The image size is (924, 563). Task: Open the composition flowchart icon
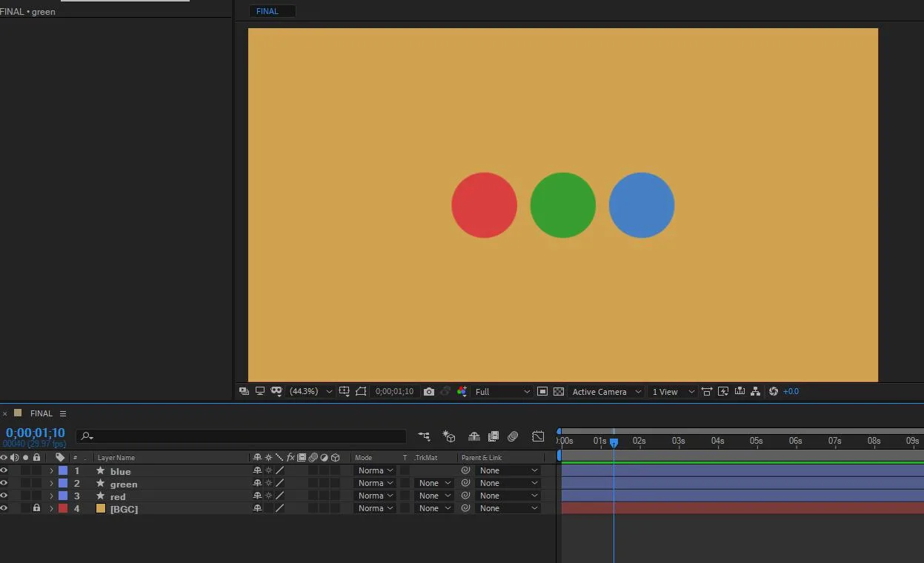pyautogui.click(x=755, y=391)
